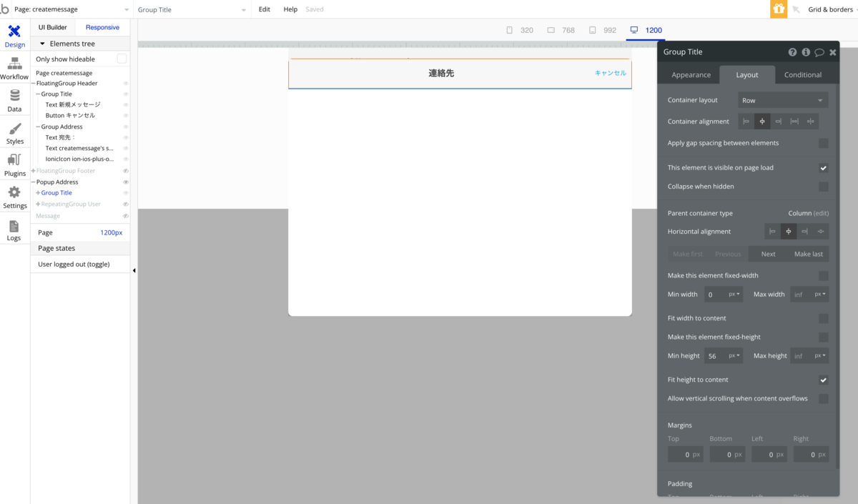
Task: Click the orange gift icon
Action: pos(778,9)
